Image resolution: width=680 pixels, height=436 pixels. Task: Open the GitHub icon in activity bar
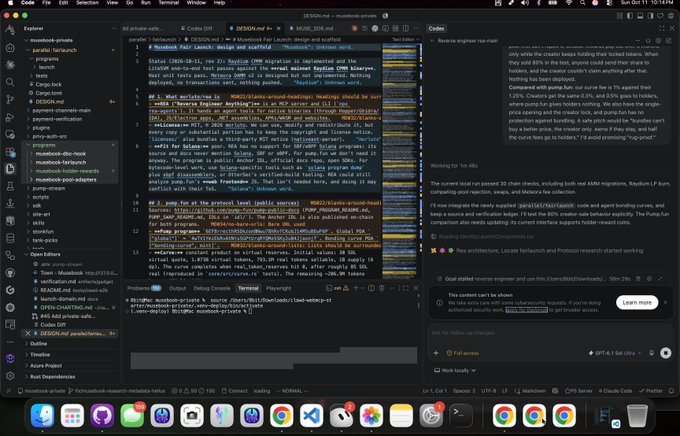click(x=10, y=272)
